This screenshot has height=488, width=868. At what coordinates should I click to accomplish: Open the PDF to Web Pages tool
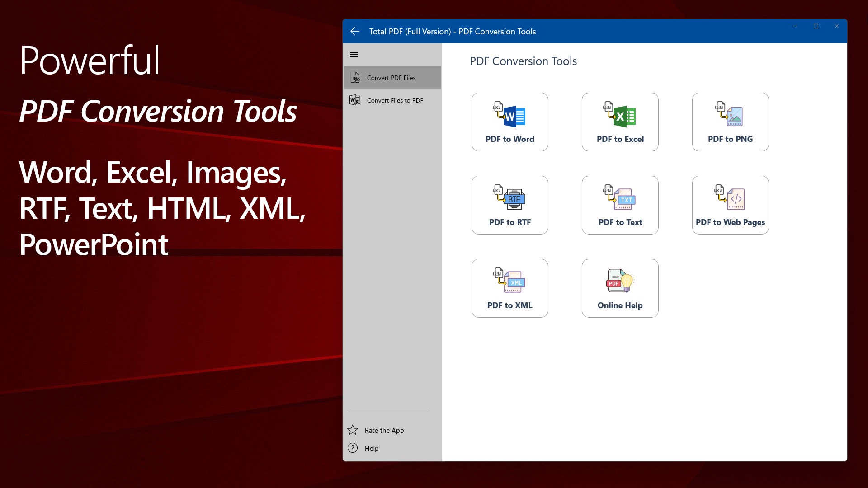click(x=730, y=205)
